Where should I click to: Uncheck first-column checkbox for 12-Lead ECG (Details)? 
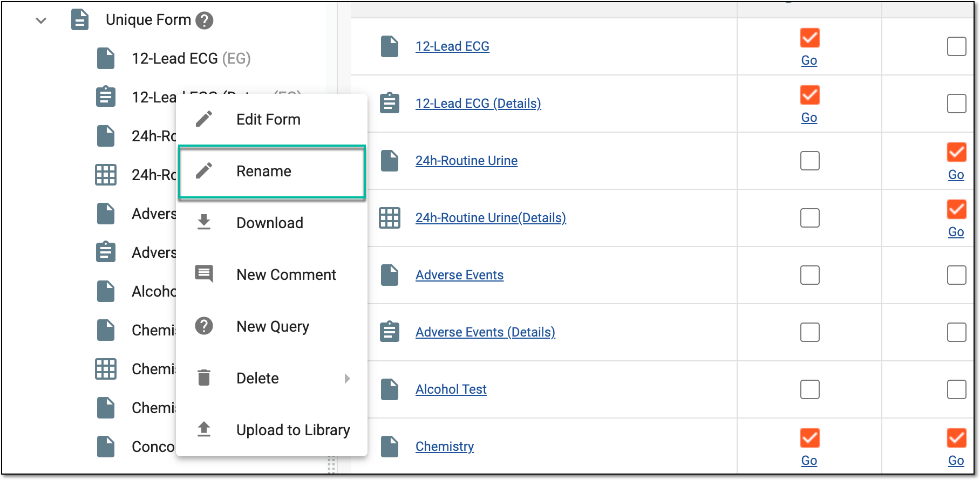click(x=809, y=95)
